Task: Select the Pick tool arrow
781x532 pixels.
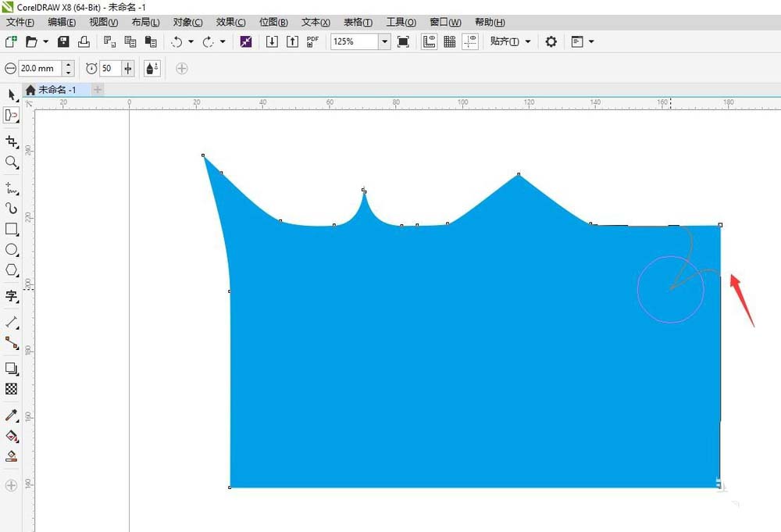Action: pyautogui.click(x=12, y=95)
